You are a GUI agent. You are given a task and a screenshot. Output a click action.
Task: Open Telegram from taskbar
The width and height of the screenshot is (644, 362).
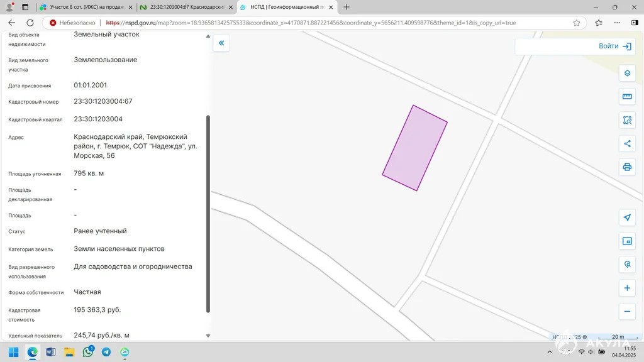coord(106,352)
